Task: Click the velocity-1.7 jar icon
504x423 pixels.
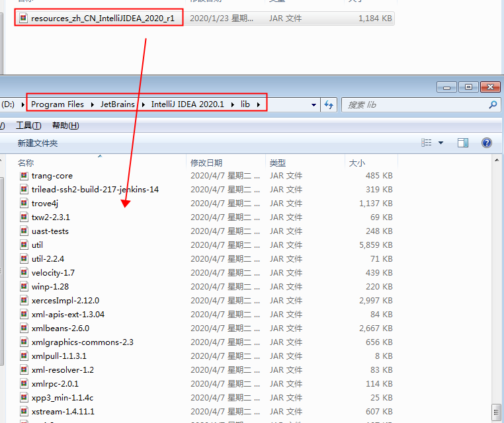Action: 24,273
